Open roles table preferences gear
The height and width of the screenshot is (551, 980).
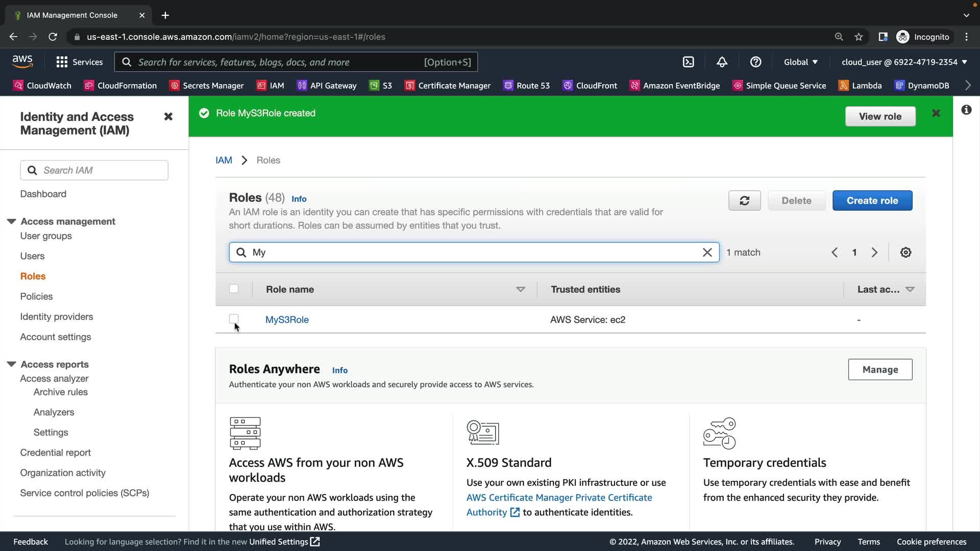point(905,253)
